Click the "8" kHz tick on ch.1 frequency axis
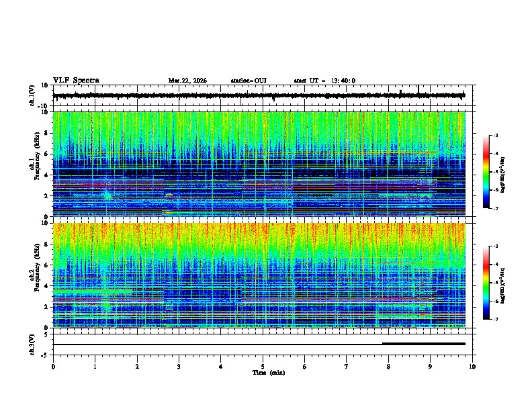The image size is (532, 411). click(47, 133)
